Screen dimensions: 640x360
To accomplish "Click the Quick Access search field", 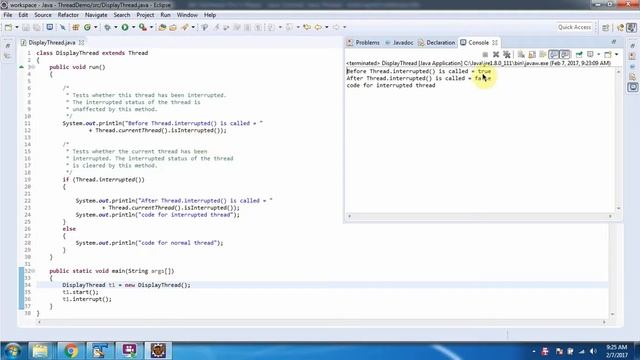I will (x=574, y=27).
